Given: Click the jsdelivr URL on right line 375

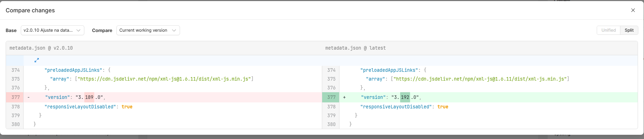Looking at the screenshot, I should pos(480,79).
